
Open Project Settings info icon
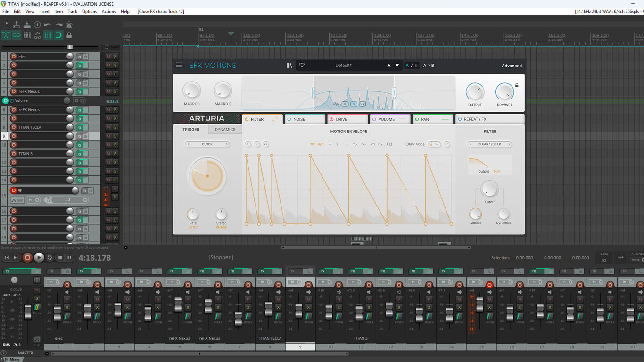[x=37, y=25]
